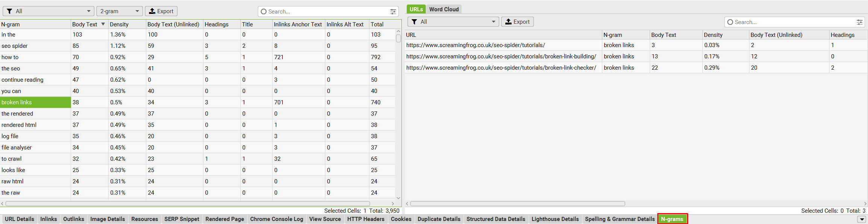
Task: Open the left All filter dropdown
Action: tap(49, 11)
